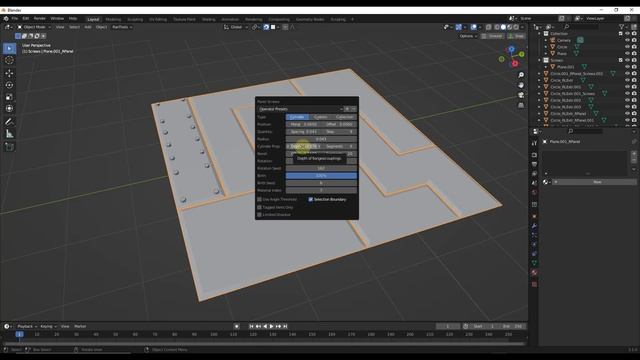Choose the Move tool

[9, 73]
